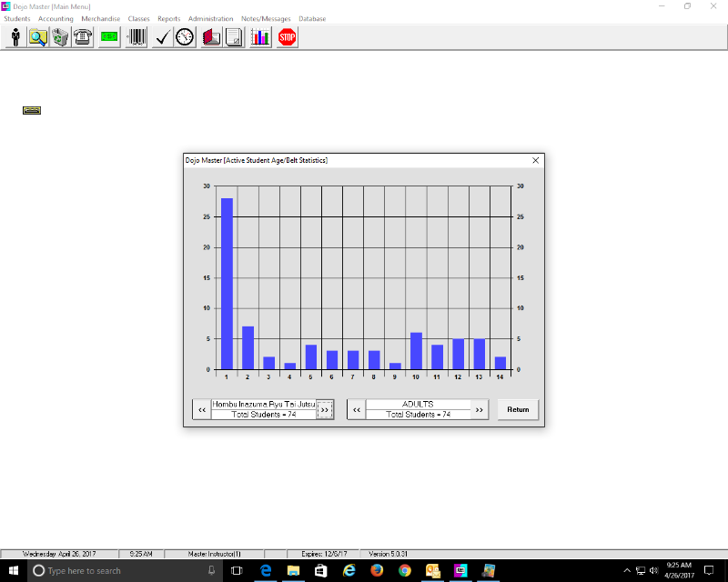The image size is (728, 582).
Task: Open Internet Explorer from taskbar
Action: click(349, 570)
